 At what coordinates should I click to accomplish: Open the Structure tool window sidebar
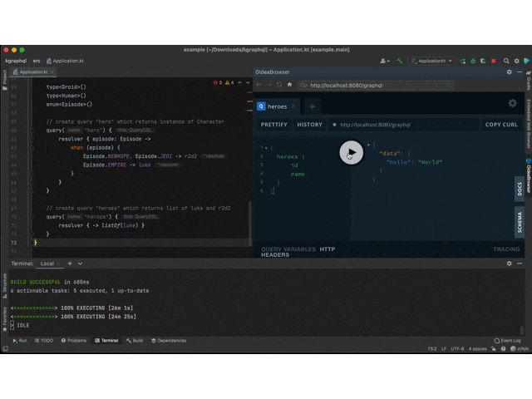click(5, 286)
